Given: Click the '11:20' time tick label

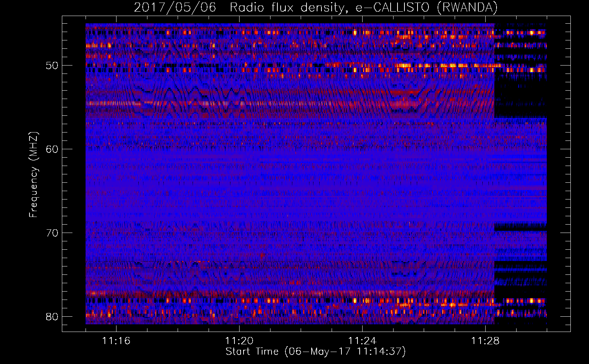Looking at the screenshot, I should [239, 341].
